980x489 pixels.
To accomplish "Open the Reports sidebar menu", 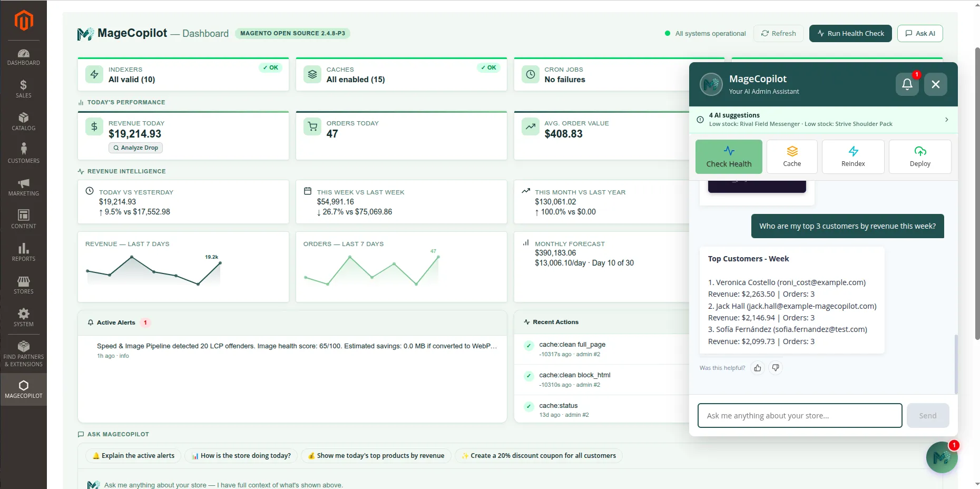I will click(24, 252).
